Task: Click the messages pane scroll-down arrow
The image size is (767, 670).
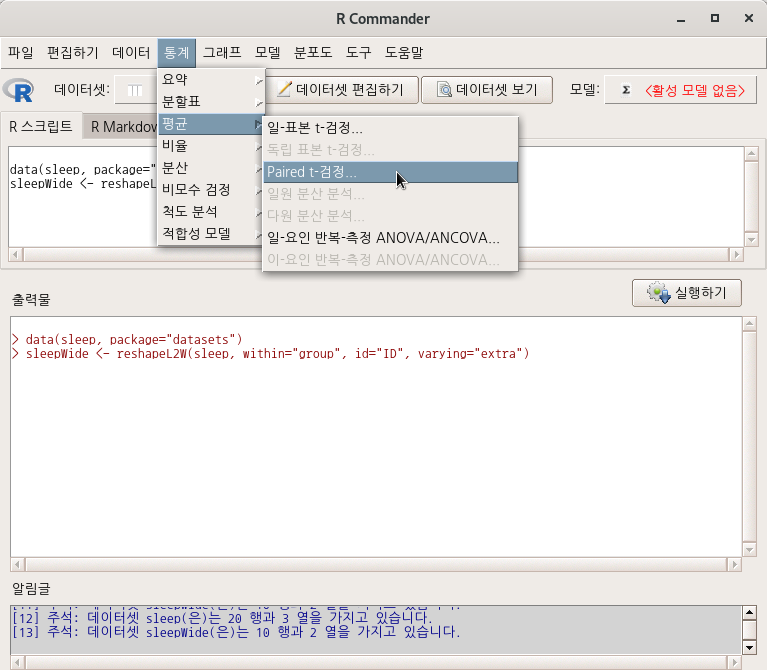Action: pos(749,648)
